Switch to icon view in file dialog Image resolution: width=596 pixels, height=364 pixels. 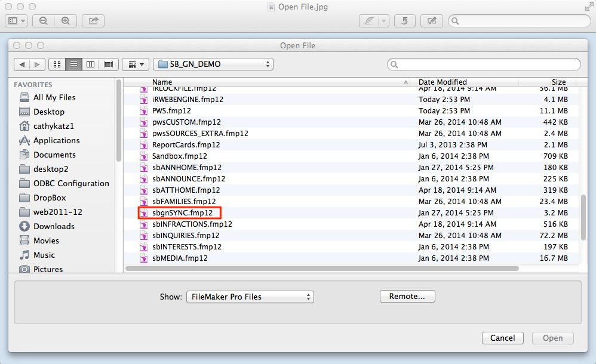pyautogui.click(x=57, y=64)
